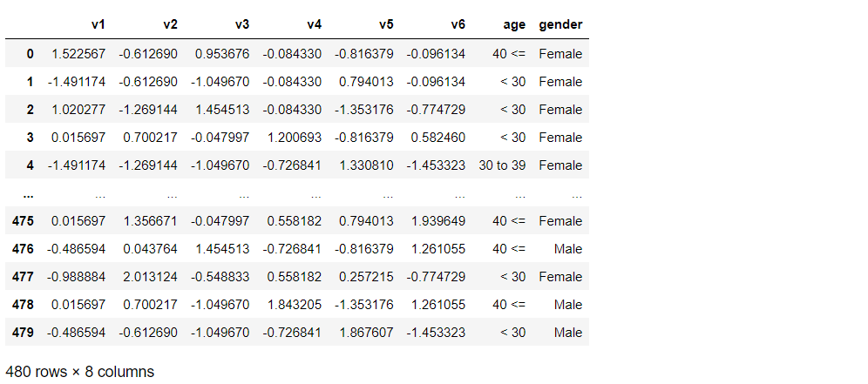Click the v6 column header
The image size is (868, 384).
point(458,25)
